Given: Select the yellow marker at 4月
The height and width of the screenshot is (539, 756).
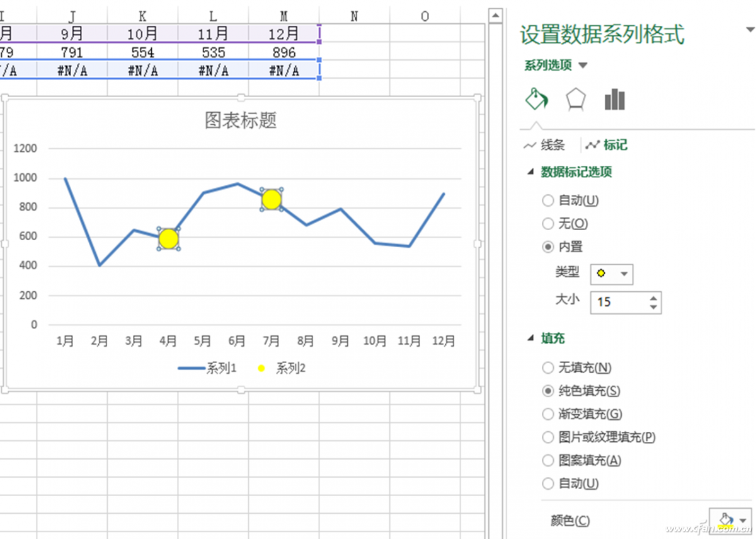Looking at the screenshot, I should pyautogui.click(x=168, y=238).
